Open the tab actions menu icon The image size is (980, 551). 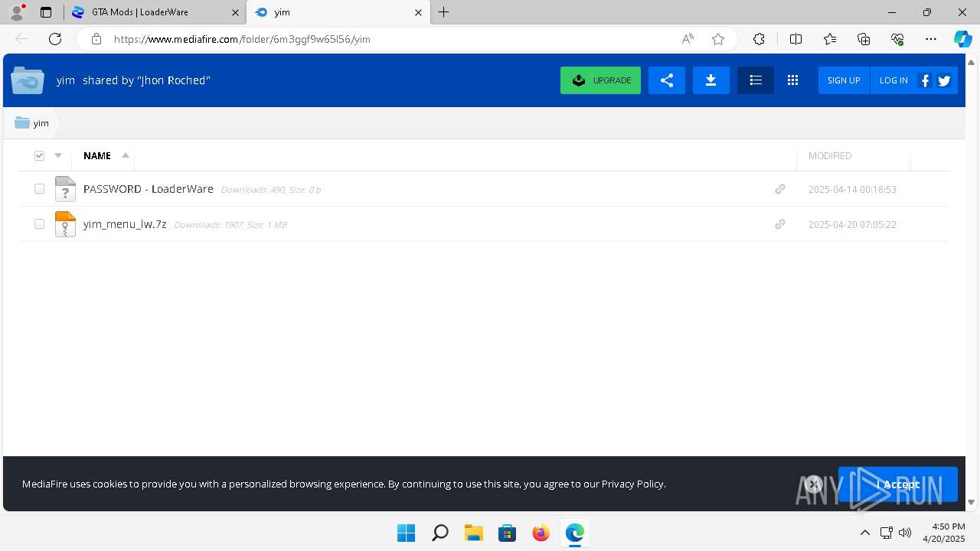tap(46, 12)
